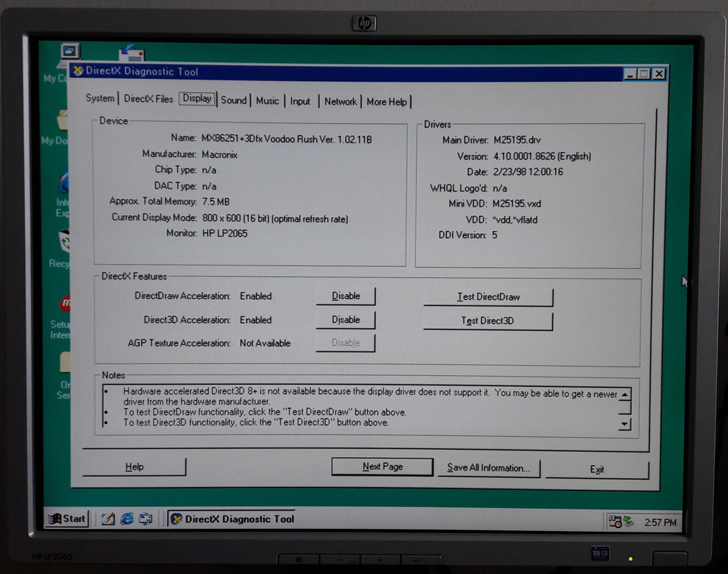The image size is (728, 574).
Task: Click the 'M25195.drv' main driver value
Action: click(x=516, y=140)
